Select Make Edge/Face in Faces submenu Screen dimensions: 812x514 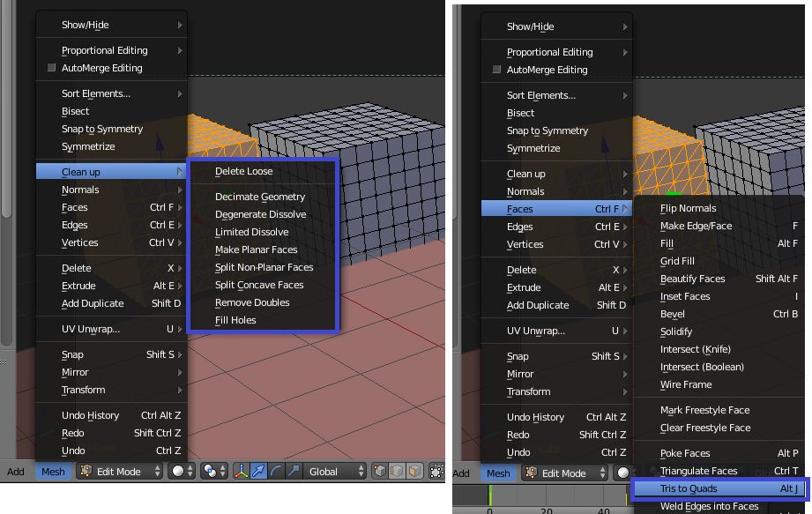719,226
